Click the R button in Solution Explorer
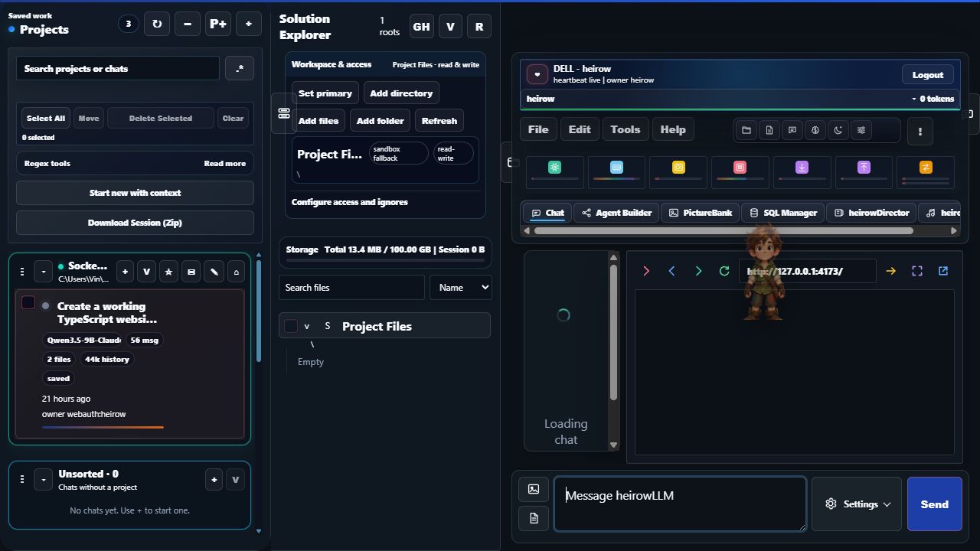 point(479,26)
